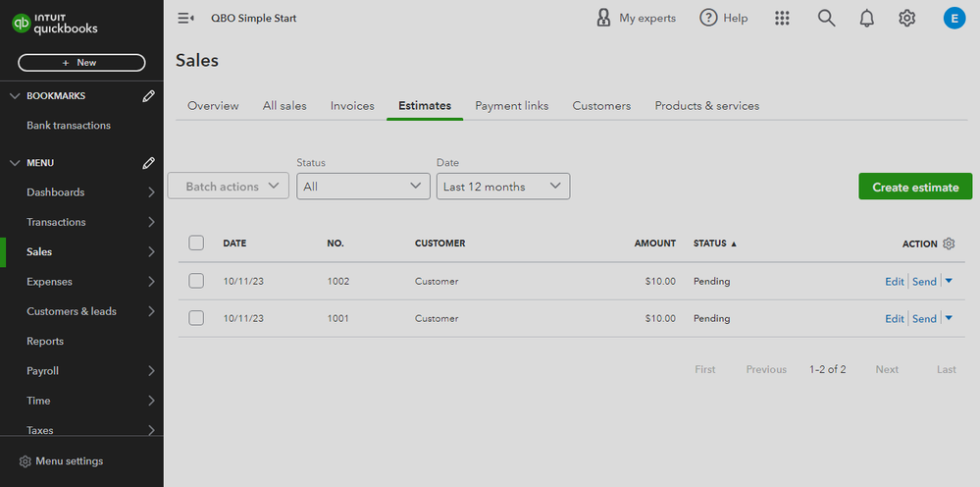Click Edit link for estimate 1001

(894, 318)
